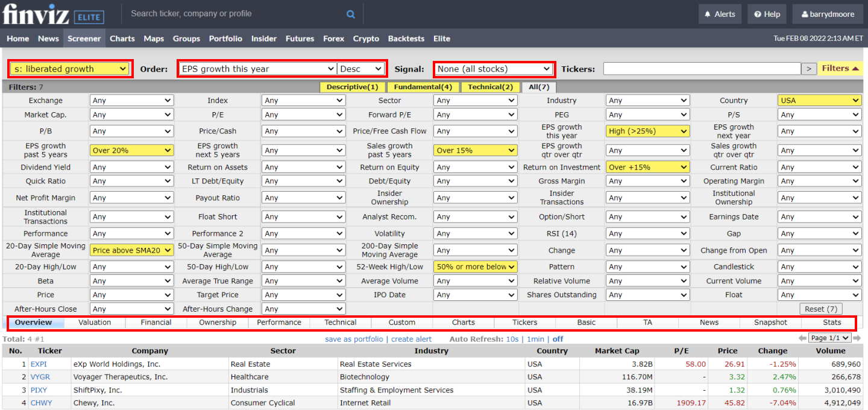This screenshot has height=410, width=868.
Task: Open the Signal dropdown
Action: [x=494, y=69]
